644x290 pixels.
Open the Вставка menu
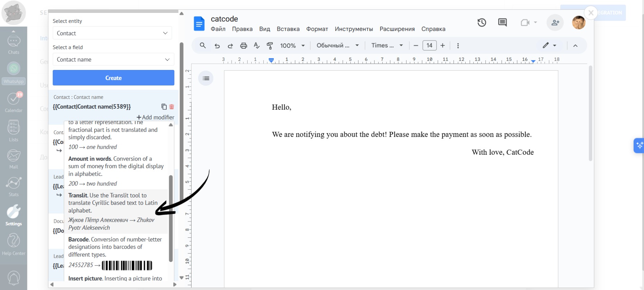(x=288, y=29)
